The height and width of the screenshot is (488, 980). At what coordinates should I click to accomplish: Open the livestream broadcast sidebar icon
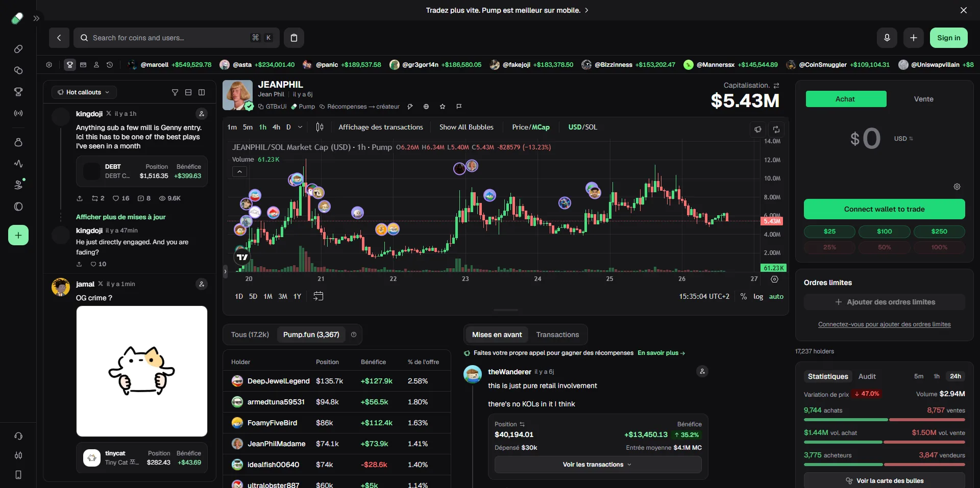[18, 113]
